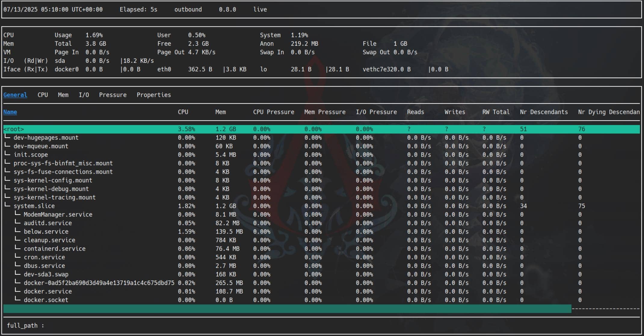Viewport: 644px width, 336px height.
Task: Open the Pressure tab
Action: pyautogui.click(x=112, y=95)
